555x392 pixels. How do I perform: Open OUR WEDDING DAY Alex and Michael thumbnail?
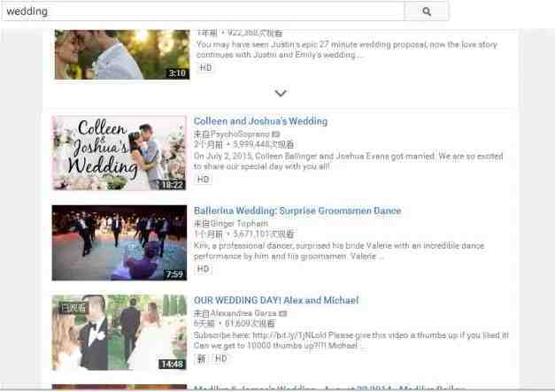[119, 332]
